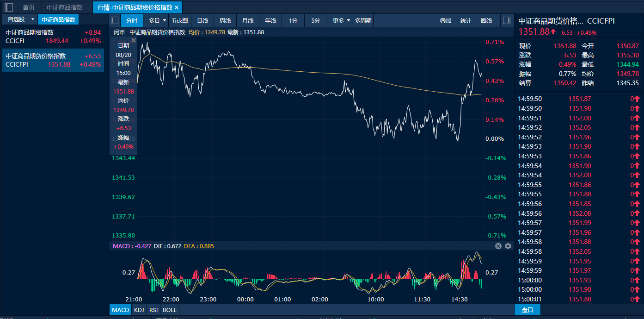
Task: Open the 首页 tab
Action: 29,7
